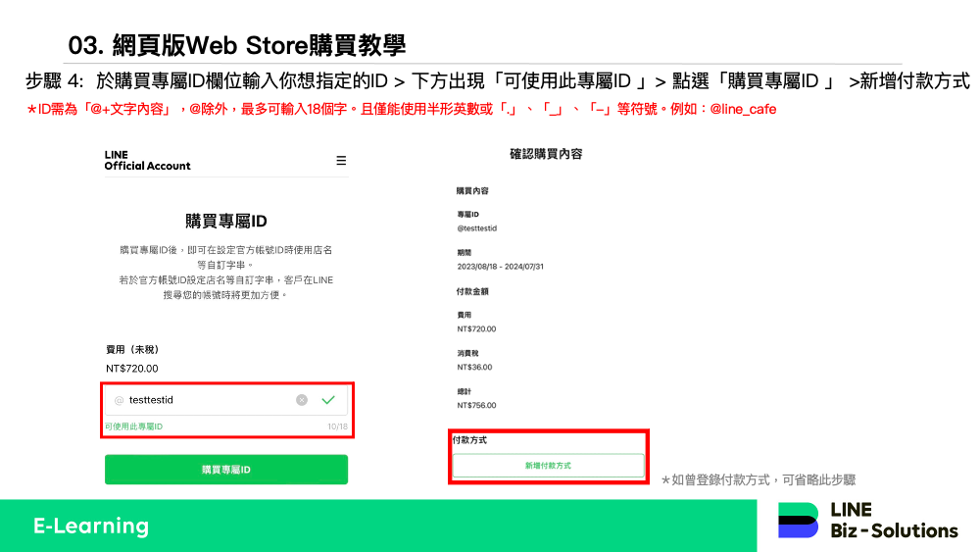The width and height of the screenshot is (980, 552).
Task: Focus the testtestid input field
Action: 206,400
